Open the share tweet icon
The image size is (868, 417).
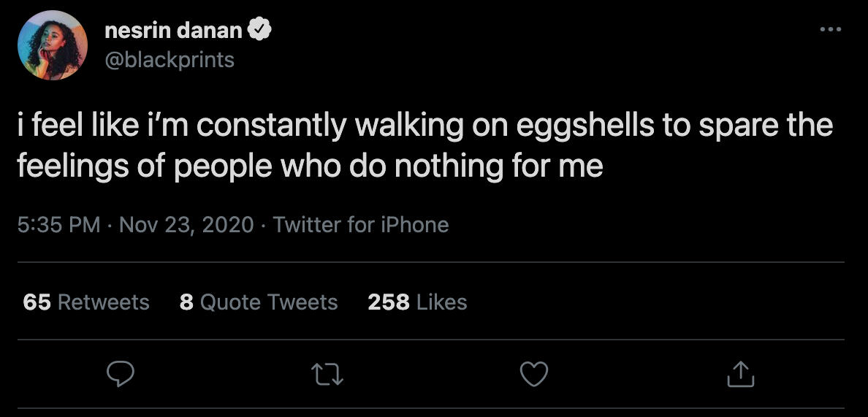(740, 375)
